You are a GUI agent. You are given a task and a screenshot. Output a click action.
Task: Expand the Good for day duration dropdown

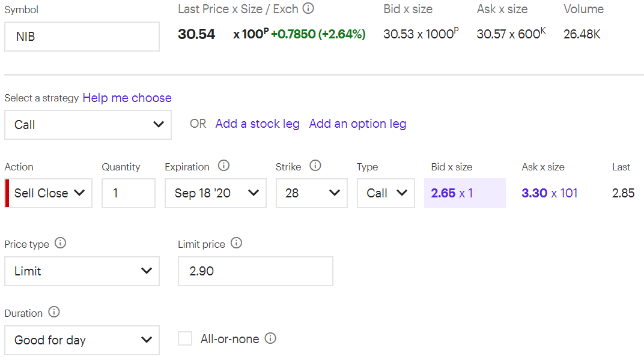click(82, 340)
